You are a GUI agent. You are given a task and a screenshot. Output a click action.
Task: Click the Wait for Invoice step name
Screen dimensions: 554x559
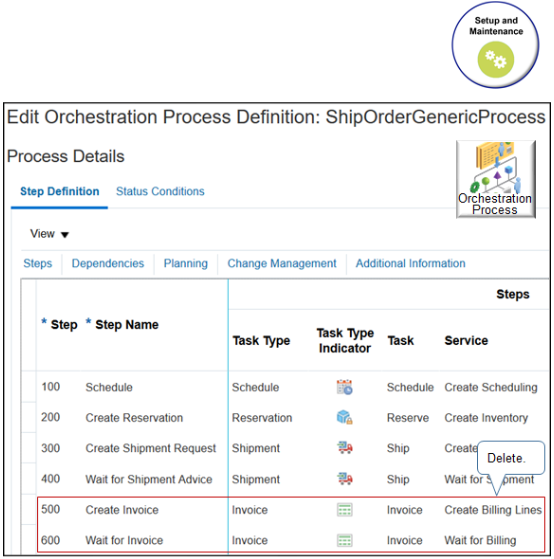[124, 540]
